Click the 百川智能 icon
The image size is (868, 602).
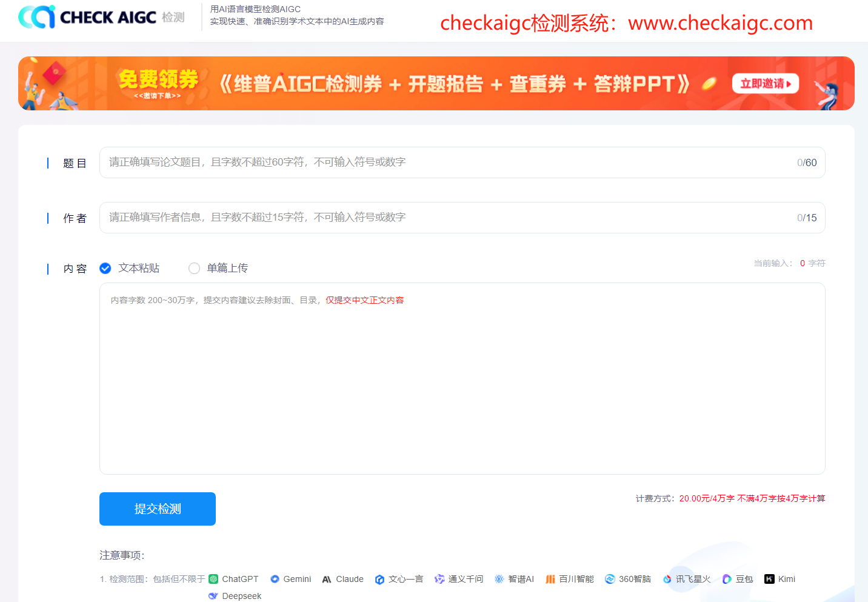tap(550, 580)
